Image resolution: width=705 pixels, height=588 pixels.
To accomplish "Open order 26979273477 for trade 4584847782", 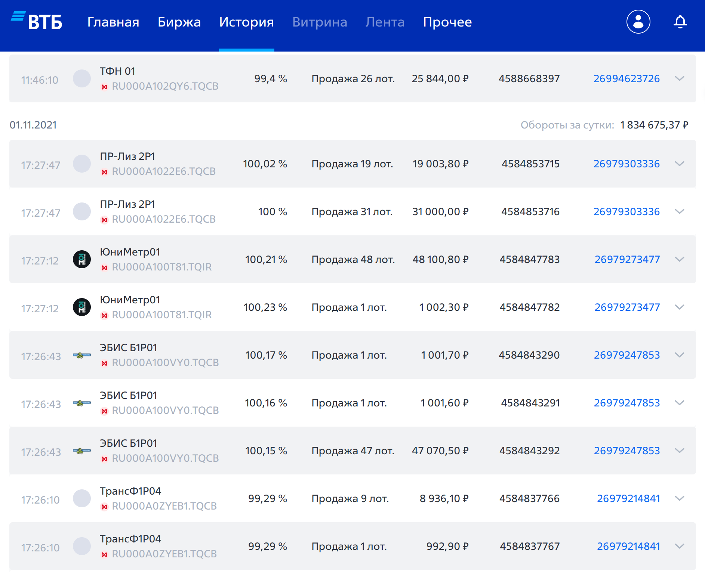I will (x=627, y=307).
